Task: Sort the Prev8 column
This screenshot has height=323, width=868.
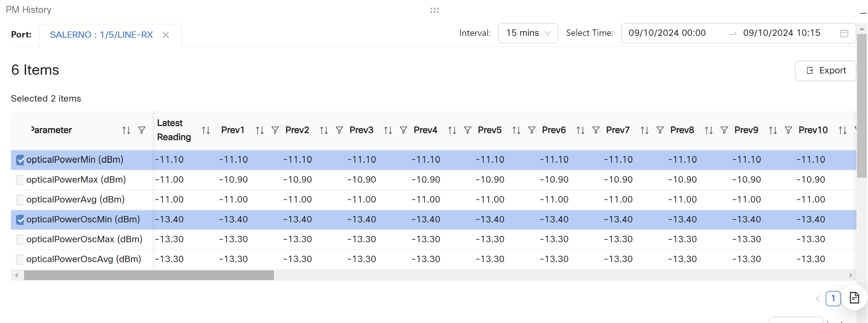Action: click(709, 130)
